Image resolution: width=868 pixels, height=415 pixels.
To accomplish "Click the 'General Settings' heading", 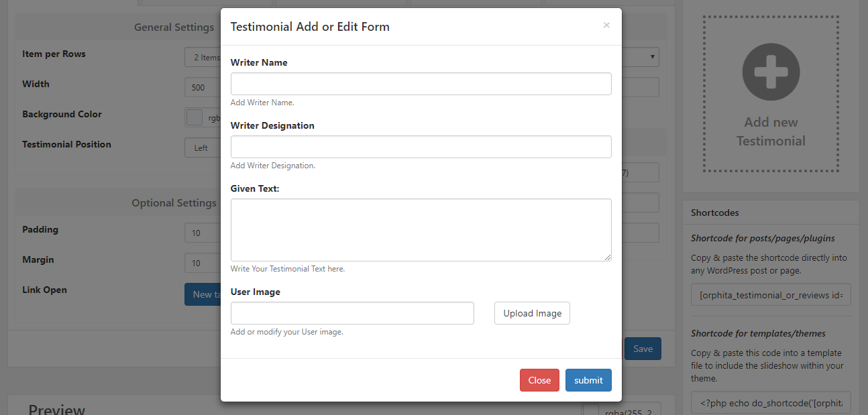I will (174, 27).
